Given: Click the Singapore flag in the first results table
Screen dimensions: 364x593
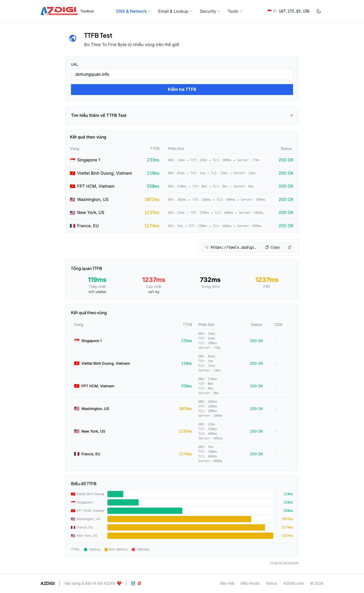Looking at the screenshot, I should click(x=73, y=160).
